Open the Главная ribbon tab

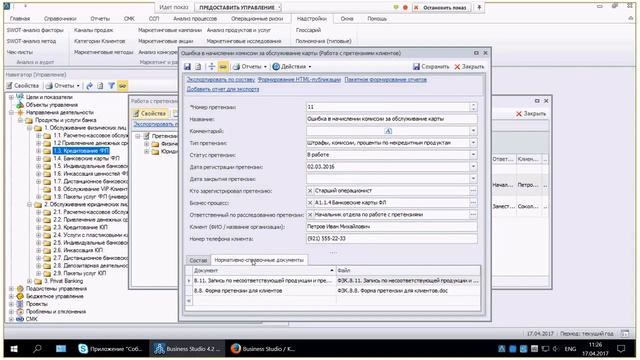(x=20, y=19)
